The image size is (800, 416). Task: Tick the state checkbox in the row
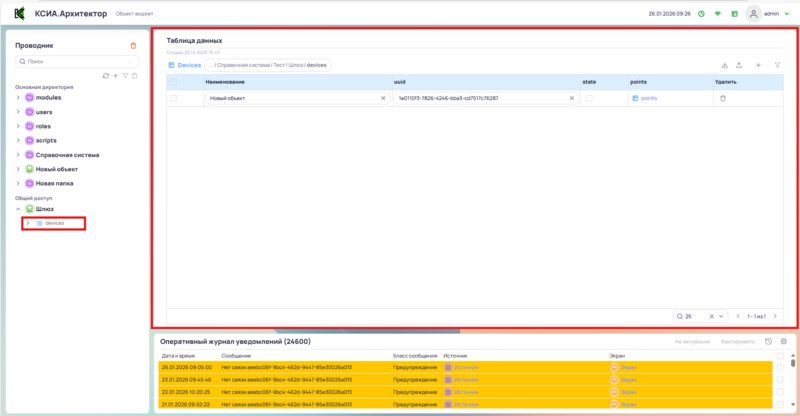click(589, 99)
